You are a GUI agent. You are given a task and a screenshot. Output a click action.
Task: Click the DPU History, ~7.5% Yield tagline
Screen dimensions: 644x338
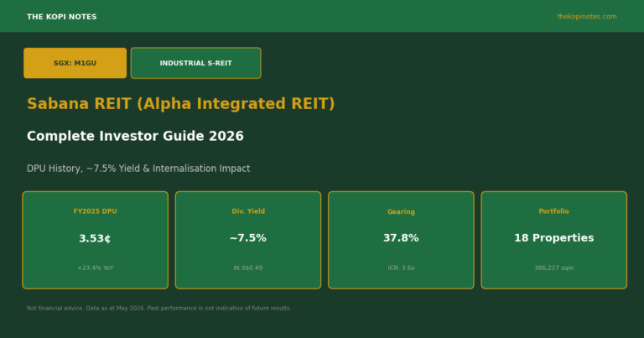tap(138, 169)
